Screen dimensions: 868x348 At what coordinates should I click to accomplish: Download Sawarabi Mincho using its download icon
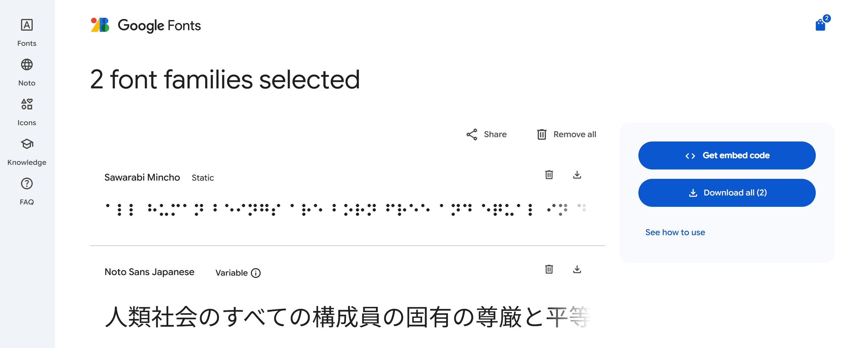pyautogui.click(x=577, y=175)
